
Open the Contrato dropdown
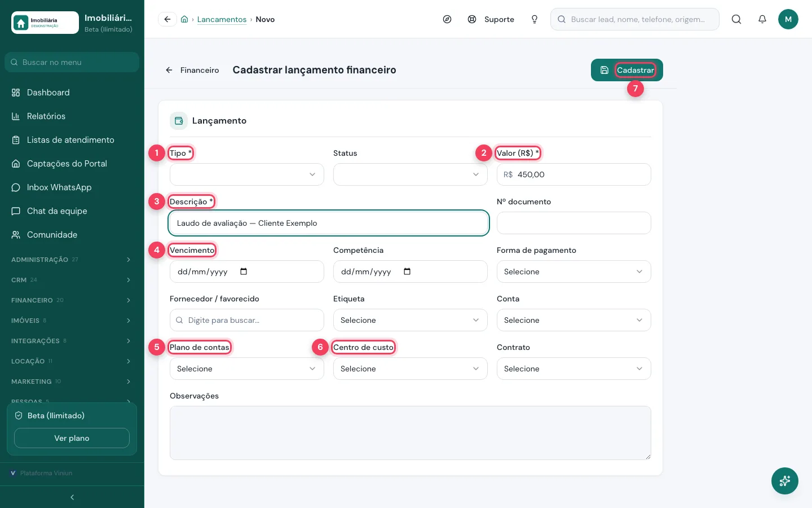[x=574, y=369]
